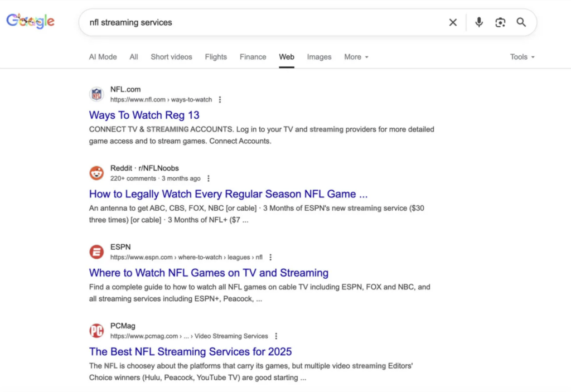The width and height of the screenshot is (571, 392).
Task: Click the Reddit favicon
Action: click(x=96, y=173)
